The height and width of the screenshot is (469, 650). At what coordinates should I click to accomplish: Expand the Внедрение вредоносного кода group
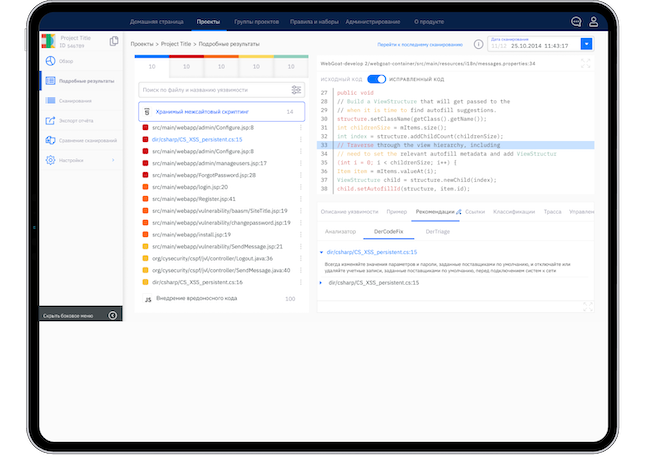221,299
